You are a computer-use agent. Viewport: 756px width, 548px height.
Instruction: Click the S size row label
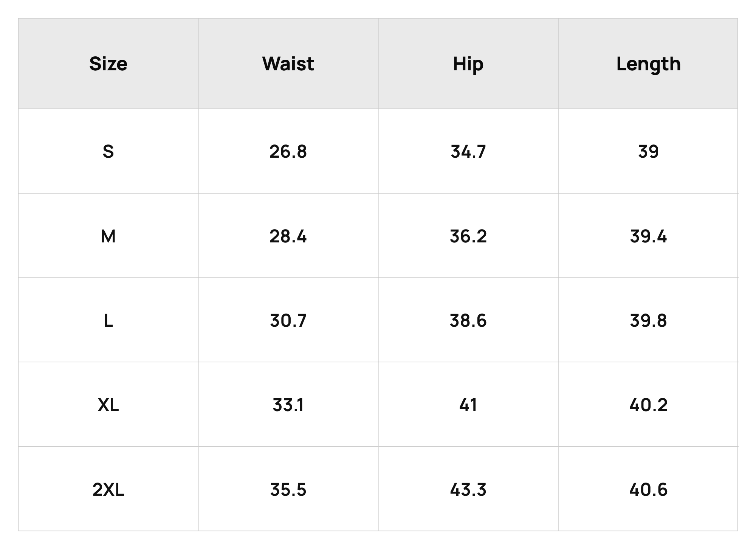[108, 151]
